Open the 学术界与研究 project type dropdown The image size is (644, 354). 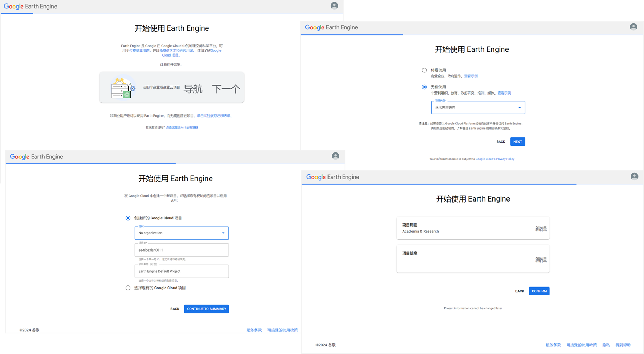tap(478, 108)
